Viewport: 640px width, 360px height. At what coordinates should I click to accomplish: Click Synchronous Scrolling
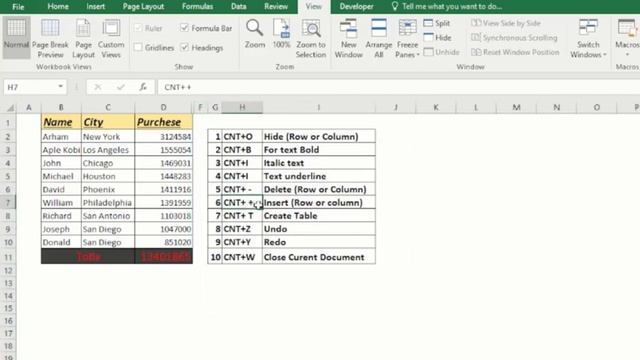pos(514,38)
